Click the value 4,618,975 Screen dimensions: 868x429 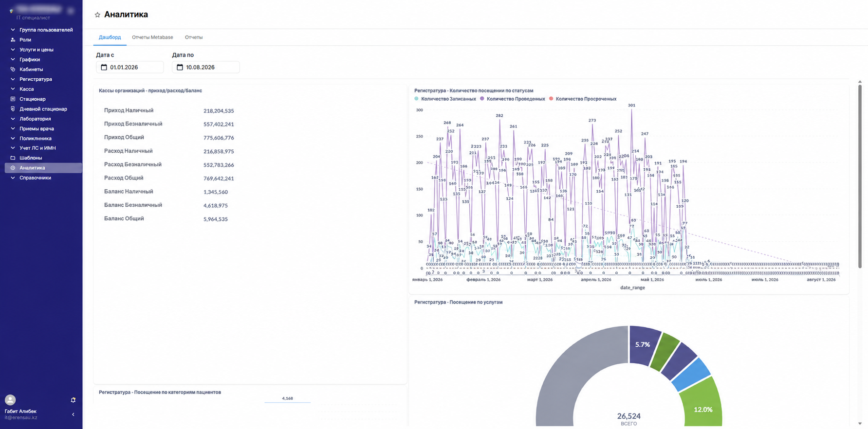tap(216, 206)
